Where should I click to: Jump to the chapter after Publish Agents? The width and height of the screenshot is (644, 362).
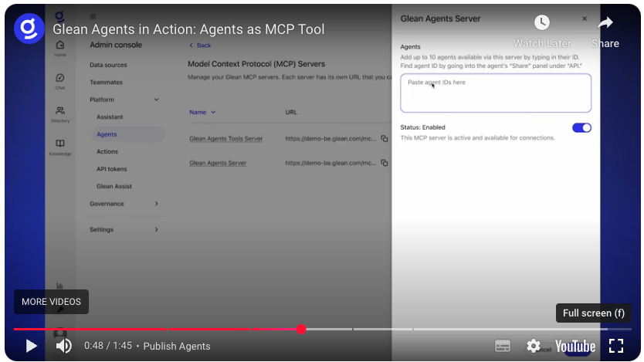tap(383, 329)
